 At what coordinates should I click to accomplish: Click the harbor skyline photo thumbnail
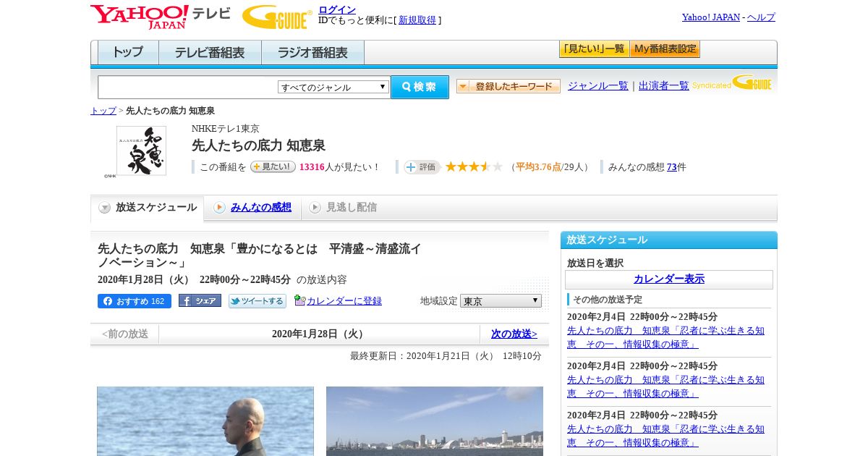435,421
